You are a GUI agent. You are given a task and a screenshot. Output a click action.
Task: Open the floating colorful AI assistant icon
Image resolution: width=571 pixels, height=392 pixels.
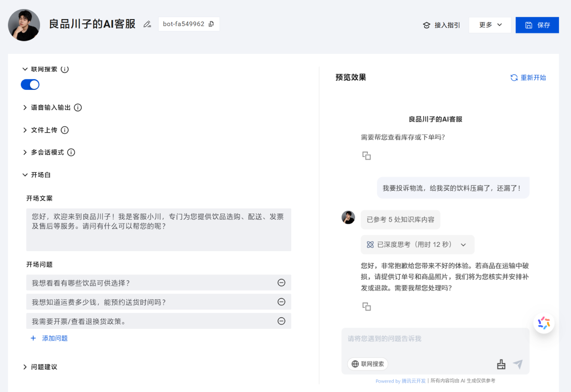[x=544, y=323]
